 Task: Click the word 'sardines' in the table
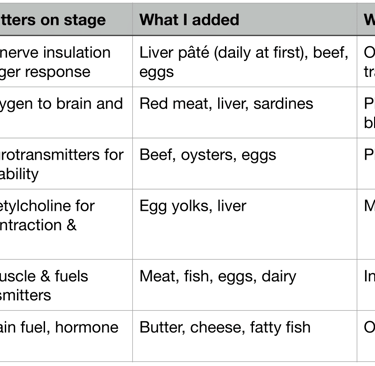point(283,104)
